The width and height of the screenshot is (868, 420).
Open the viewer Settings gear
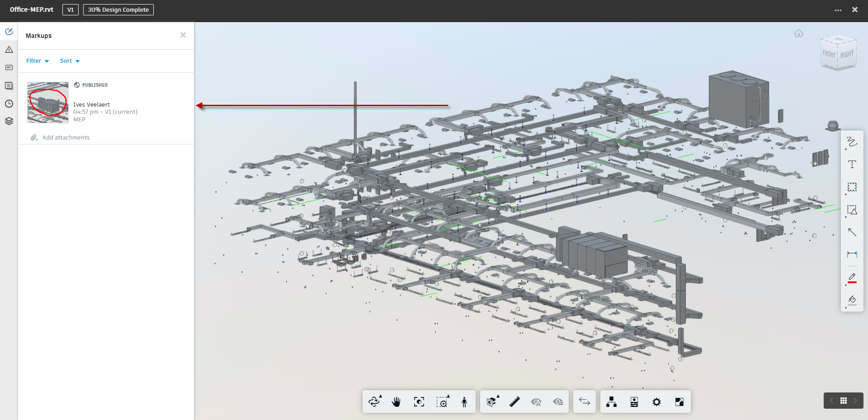coord(657,401)
